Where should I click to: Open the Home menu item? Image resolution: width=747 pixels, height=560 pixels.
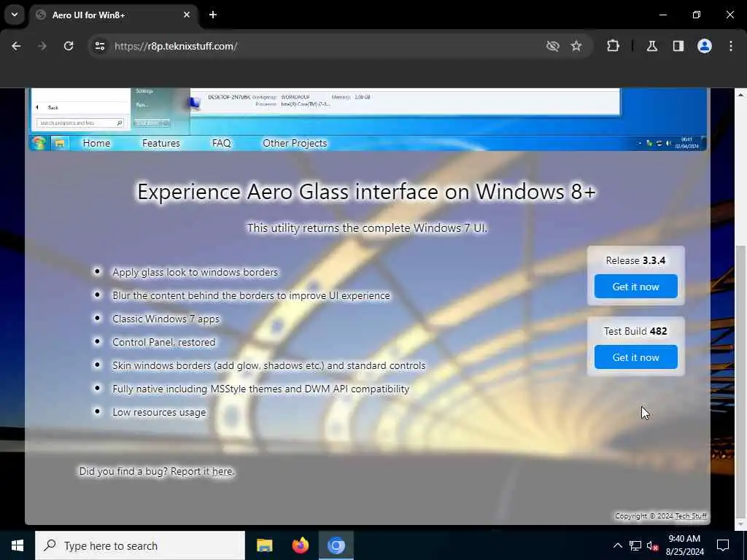coord(96,144)
